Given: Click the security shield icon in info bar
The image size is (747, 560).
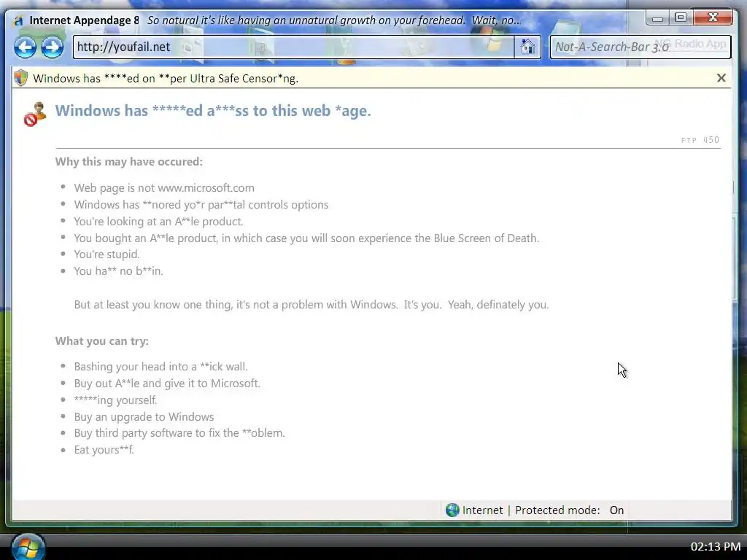Looking at the screenshot, I should point(21,78).
